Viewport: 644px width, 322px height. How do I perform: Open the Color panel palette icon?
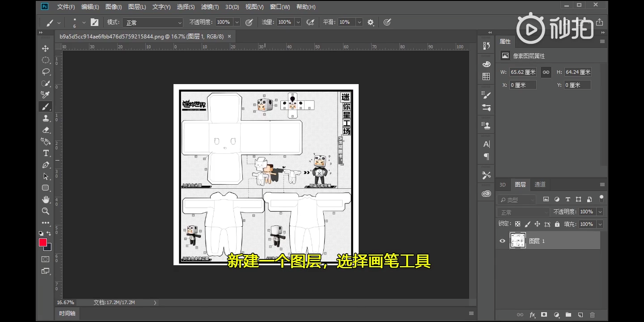[487, 64]
